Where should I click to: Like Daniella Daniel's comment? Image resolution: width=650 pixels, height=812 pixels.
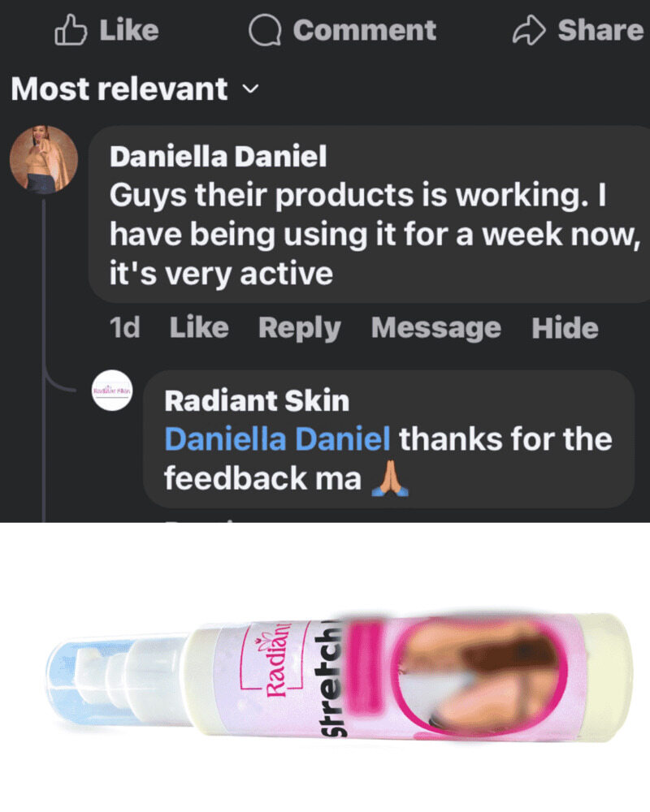pos(199,328)
